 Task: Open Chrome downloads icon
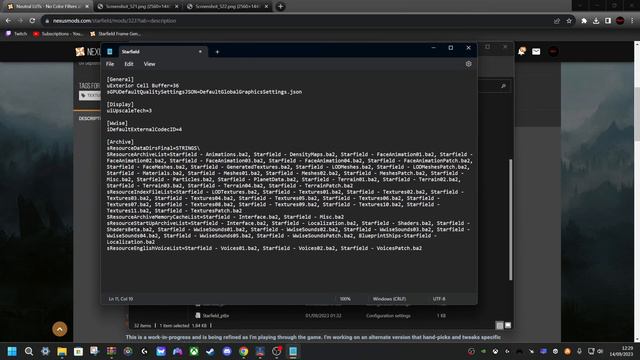pos(596,21)
